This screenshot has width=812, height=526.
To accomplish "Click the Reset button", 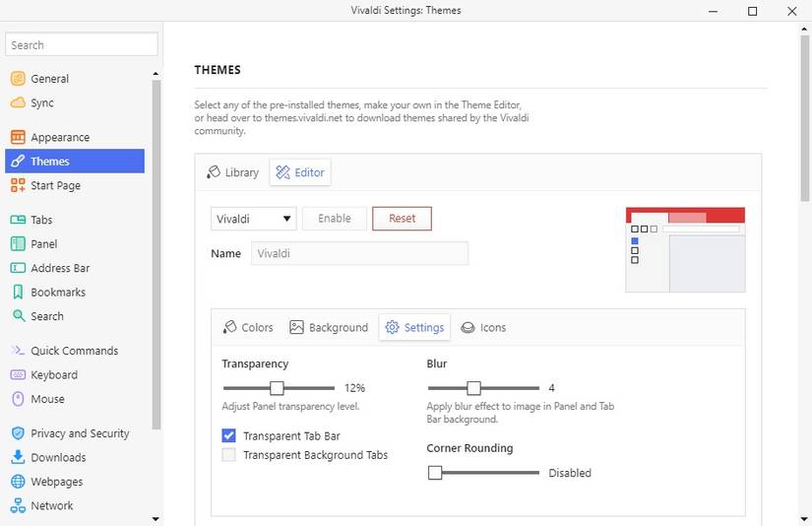I will click(402, 219).
